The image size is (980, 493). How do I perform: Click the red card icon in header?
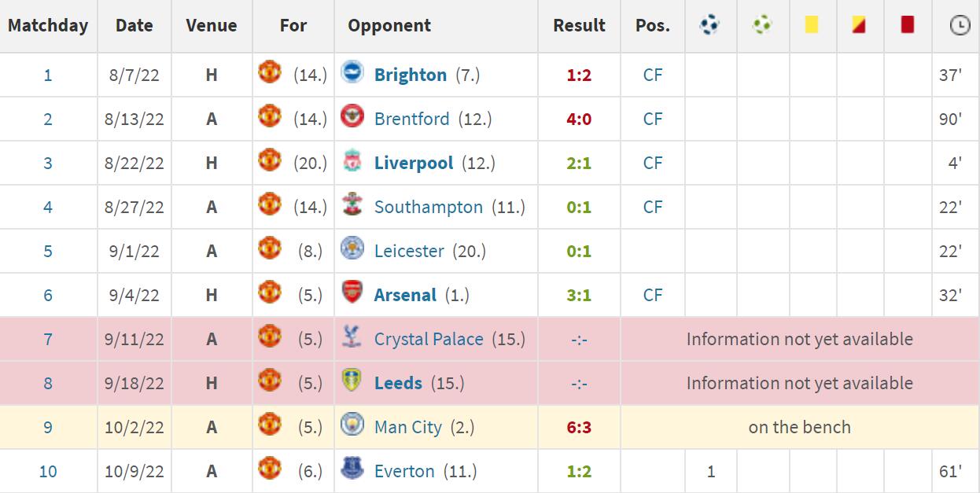907,24
